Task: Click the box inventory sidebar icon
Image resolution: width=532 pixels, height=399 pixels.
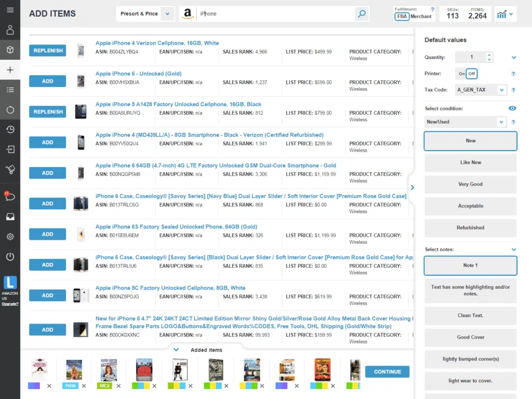Action: [10, 50]
